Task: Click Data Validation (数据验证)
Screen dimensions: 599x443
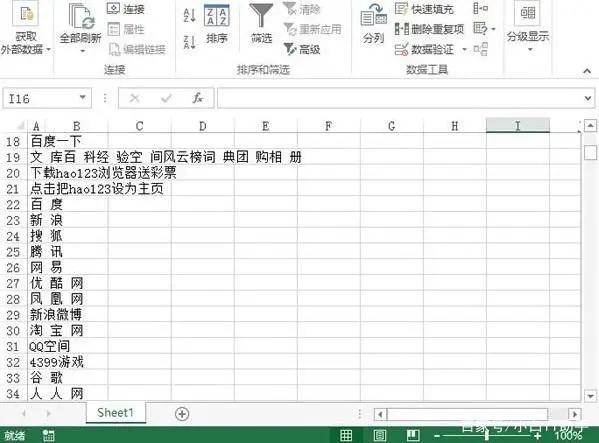Action: (x=424, y=49)
